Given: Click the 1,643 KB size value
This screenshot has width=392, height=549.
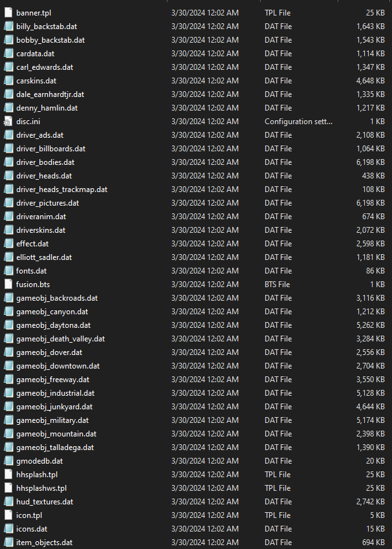Looking at the screenshot, I should pyautogui.click(x=370, y=27).
